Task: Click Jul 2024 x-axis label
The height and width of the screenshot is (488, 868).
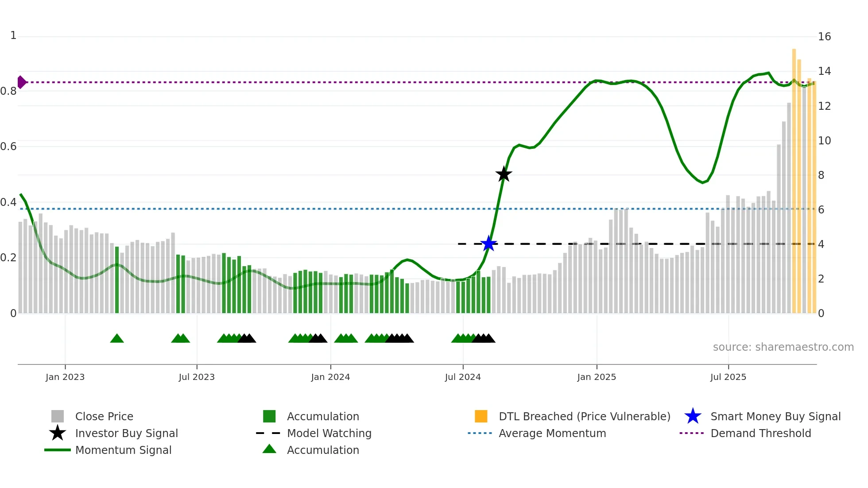Action: (x=463, y=377)
